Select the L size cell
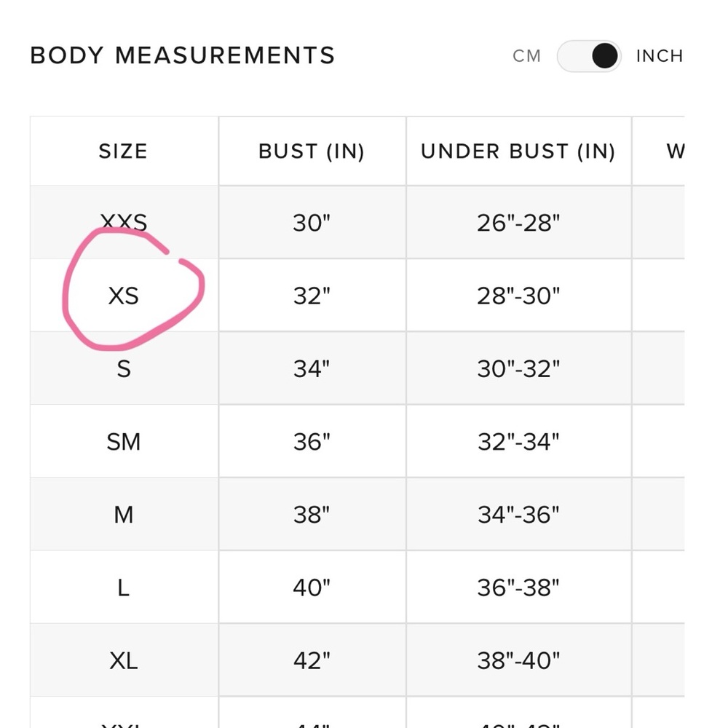The height and width of the screenshot is (728, 728). (124, 587)
